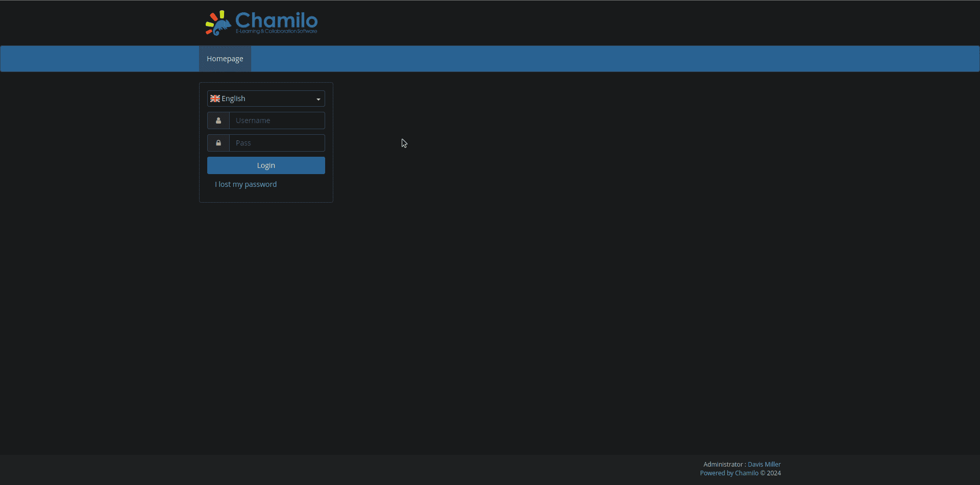Focus the Pass password field
Image resolution: width=980 pixels, height=485 pixels.
pyautogui.click(x=277, y=143)
